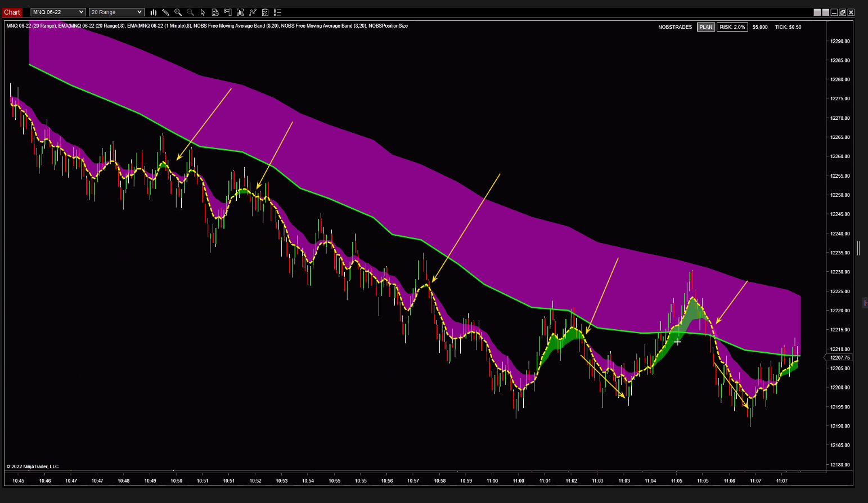Screen dimensions: 868x503
Task: Restore the chart window size
Action: pos(843,12)
